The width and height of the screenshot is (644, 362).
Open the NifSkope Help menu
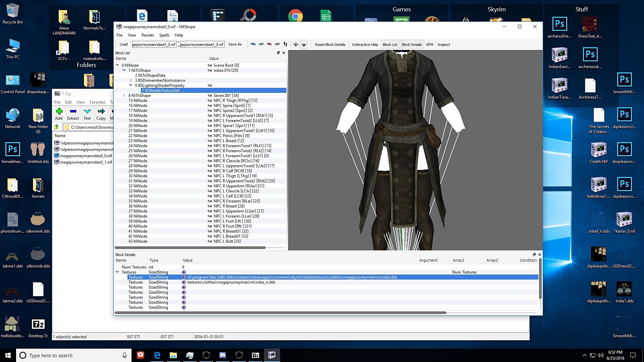coord(179,35)
